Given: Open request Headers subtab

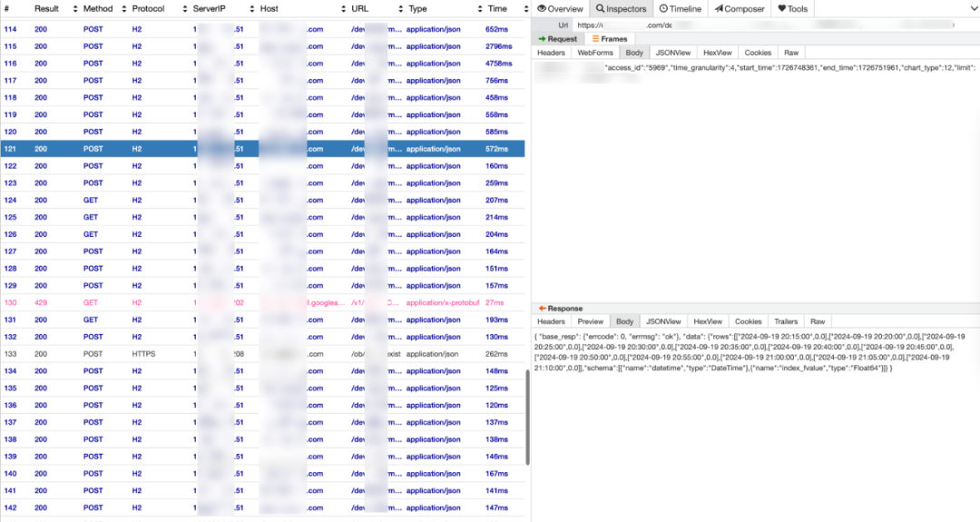Looking at the screenshot, I should click(552, 53).
